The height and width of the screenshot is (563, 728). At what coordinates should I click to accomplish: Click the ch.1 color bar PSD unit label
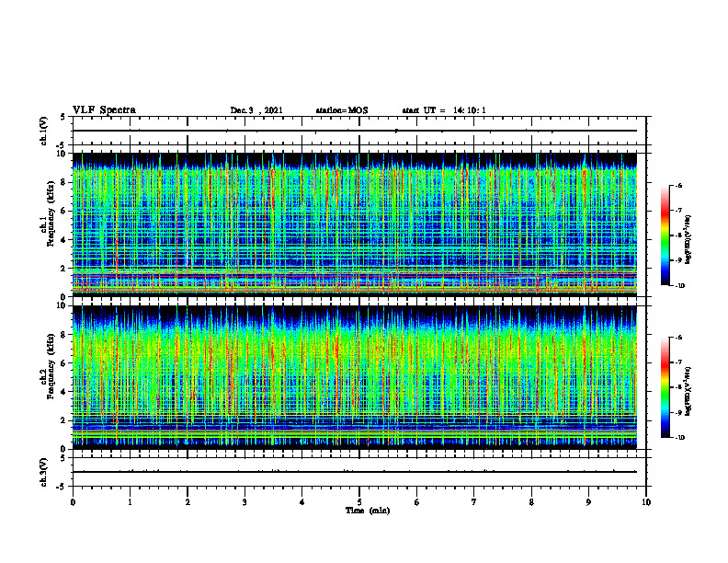pos(688,240)
